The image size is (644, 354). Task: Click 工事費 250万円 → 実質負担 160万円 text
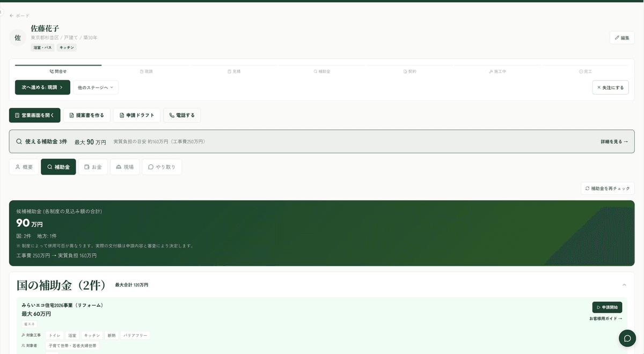[56, 256]
